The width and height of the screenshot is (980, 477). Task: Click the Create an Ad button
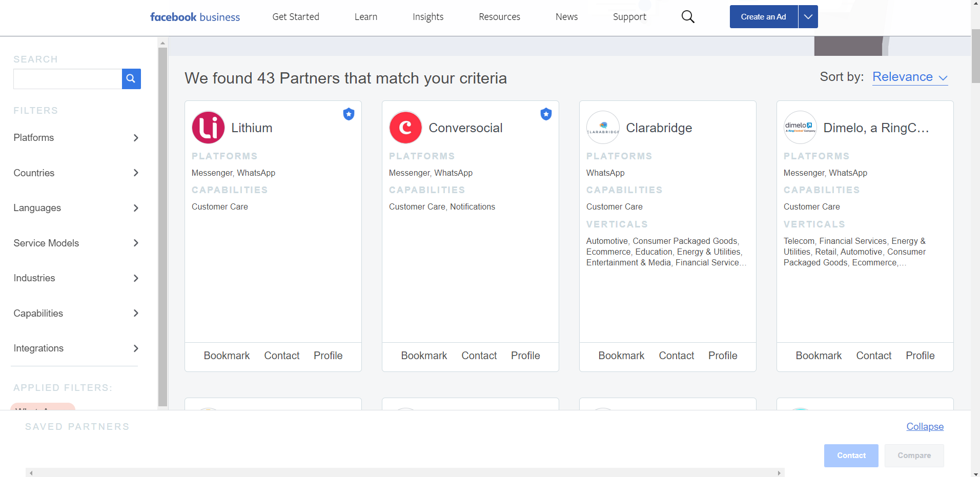click(x=764, y=17)
